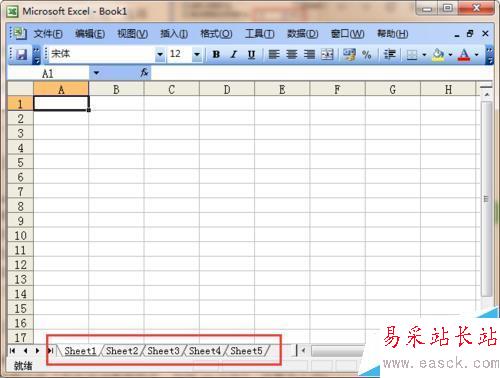The height and width of the screenshot is (378, 500).
Task: Open the 编辑(E) menu
Action: pyautogui.click(x=90, y=34)
